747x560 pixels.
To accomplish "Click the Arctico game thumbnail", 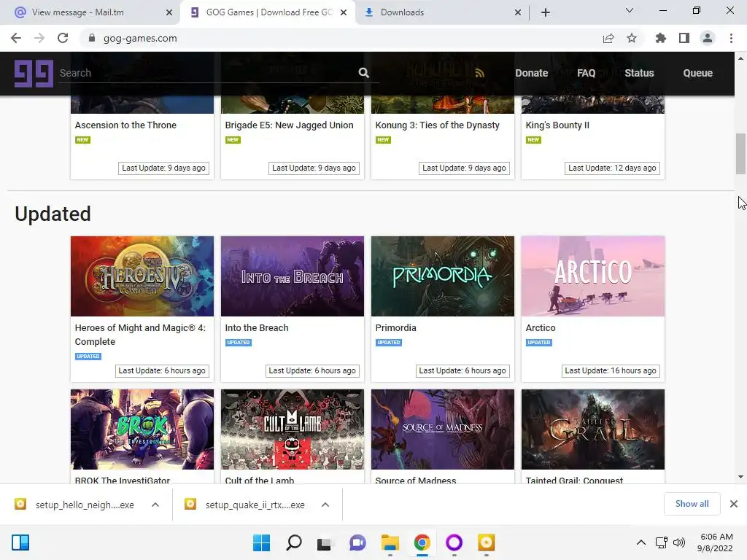I will click(x=592, y=276).
